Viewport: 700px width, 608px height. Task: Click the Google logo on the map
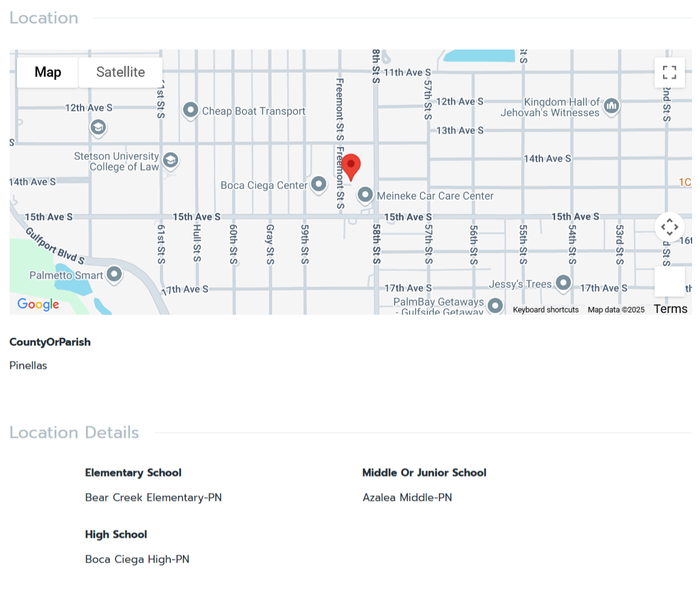click(x=38, y=305)
